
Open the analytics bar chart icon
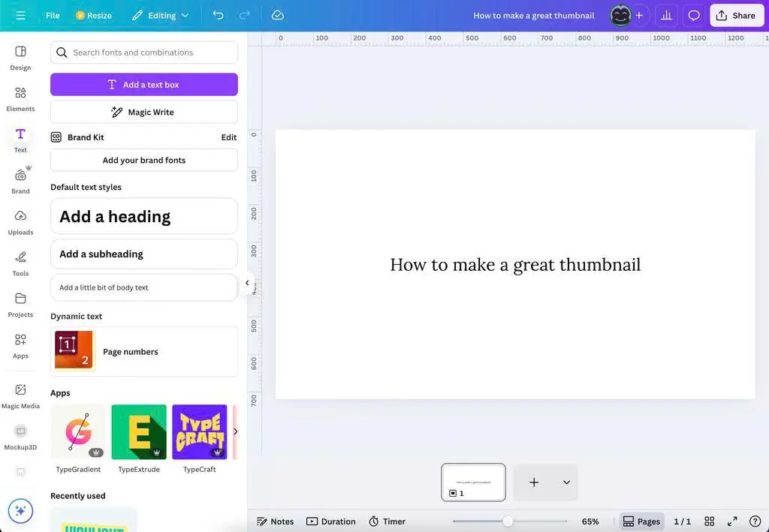666,15
